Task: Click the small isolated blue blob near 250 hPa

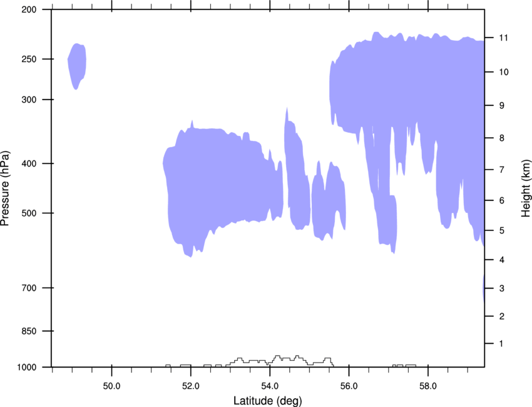Action: tap(77, 66)
